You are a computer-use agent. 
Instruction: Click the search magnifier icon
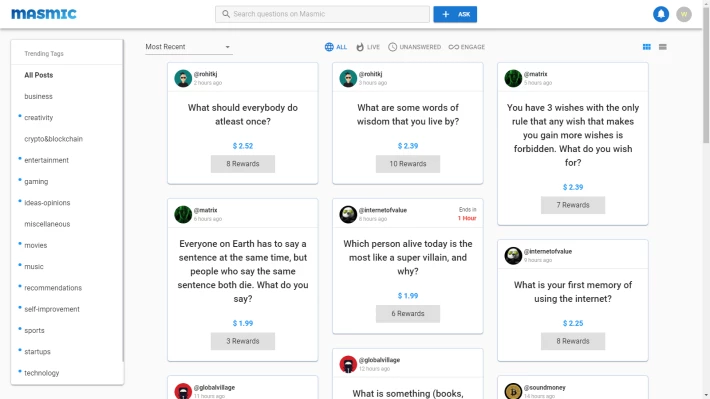point(225,14)
